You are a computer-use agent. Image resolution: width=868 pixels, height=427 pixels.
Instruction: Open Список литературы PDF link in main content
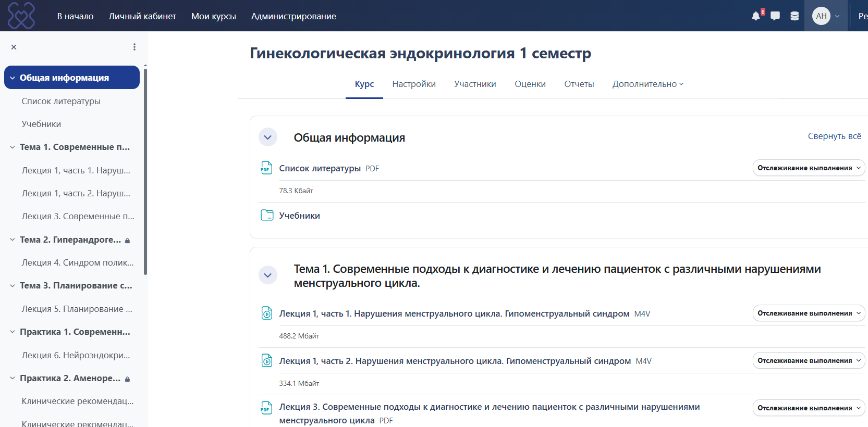320,168
